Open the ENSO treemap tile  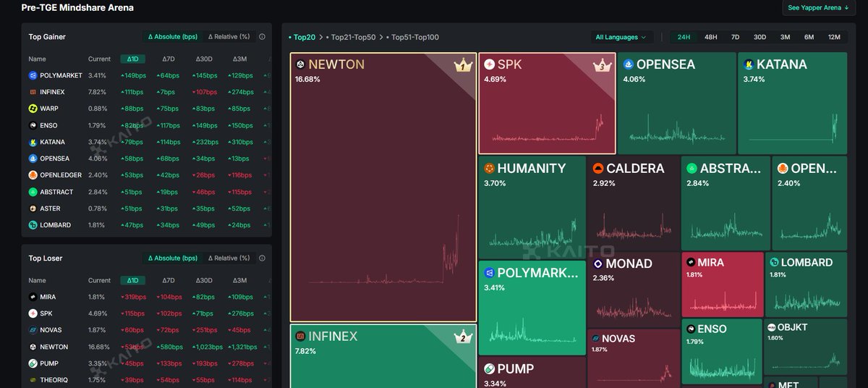point(722,351)
